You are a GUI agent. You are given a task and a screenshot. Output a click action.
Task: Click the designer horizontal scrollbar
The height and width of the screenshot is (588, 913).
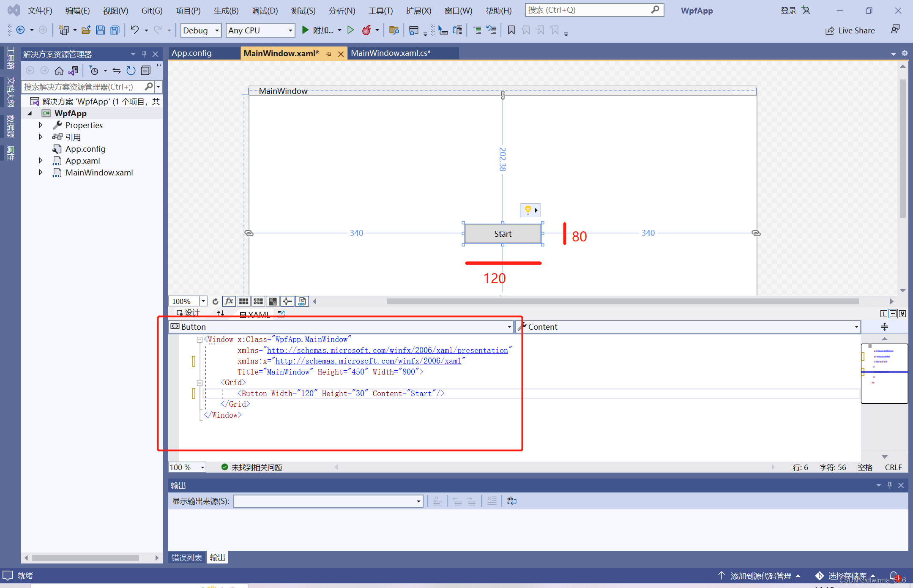click(622, 301)
